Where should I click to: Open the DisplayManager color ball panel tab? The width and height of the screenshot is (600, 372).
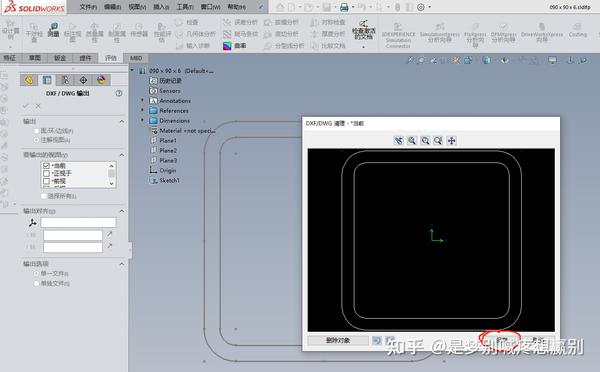tap(101, 80)
